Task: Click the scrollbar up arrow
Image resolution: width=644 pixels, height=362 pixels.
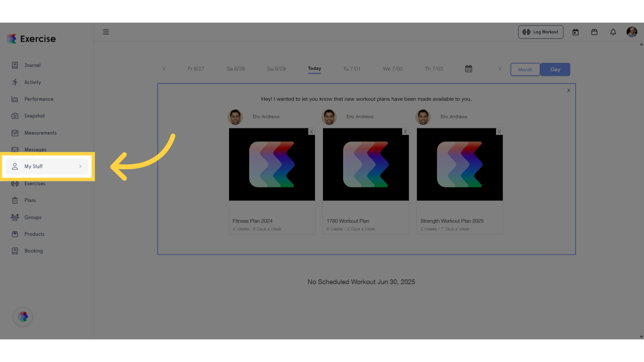Action: (x=641, y=44)
